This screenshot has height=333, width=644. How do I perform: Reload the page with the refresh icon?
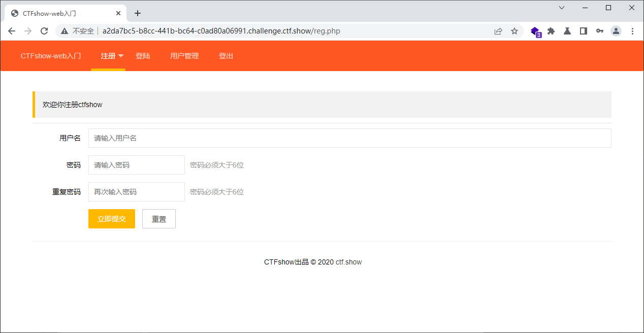pyautogui.click(x=44, y=31)
